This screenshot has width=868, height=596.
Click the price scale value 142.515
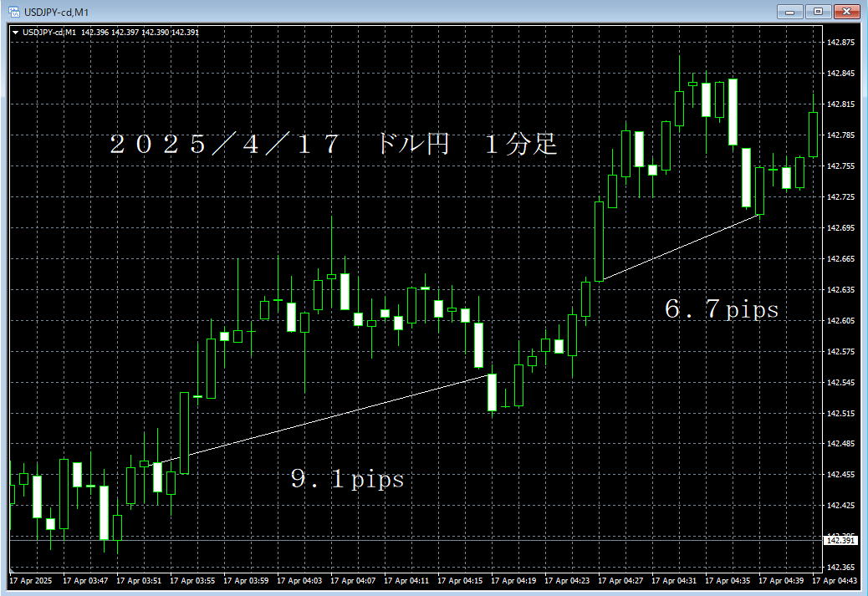pyautogui.click(x=840, y=414)
